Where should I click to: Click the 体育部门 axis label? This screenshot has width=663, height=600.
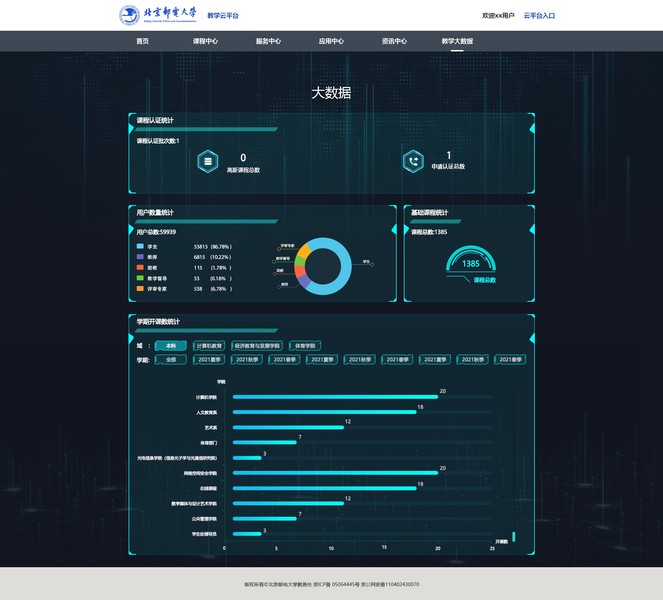208,443
